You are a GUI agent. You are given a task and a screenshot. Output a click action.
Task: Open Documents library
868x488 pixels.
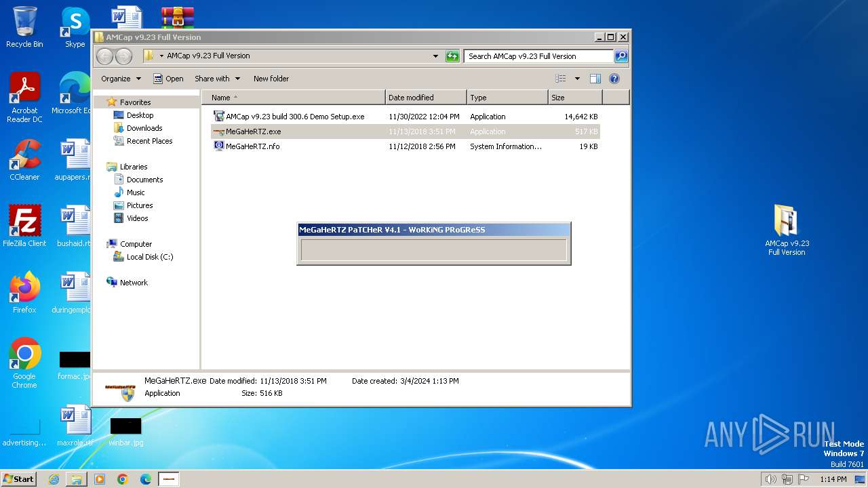(x=144, y=180)
